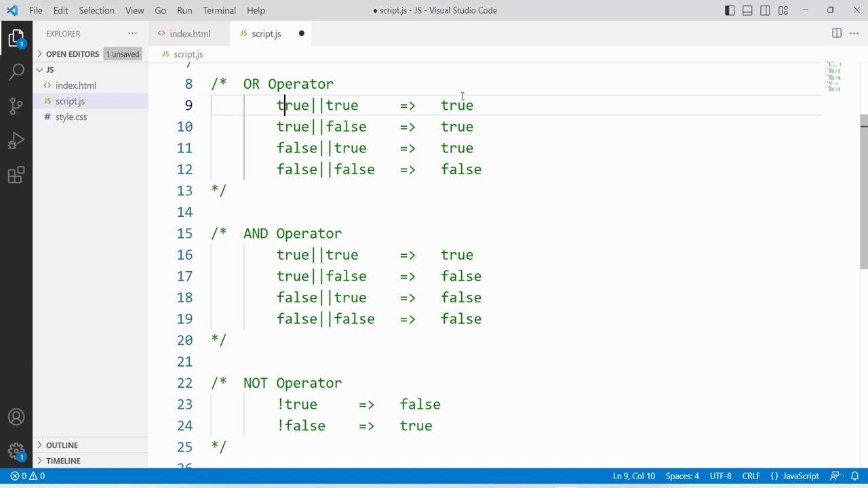Split the editor to the right
The height and width of the screenshot is (488, 868).
click(837, 33)
